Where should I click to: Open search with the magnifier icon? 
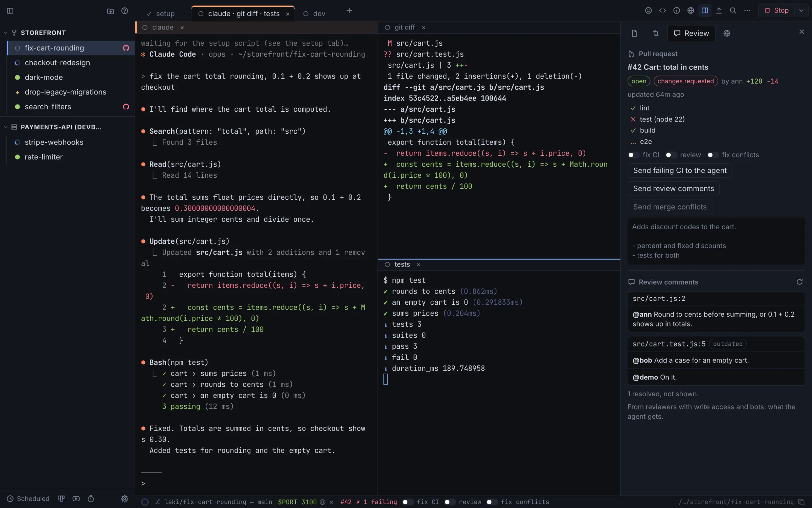coord(733,10)
